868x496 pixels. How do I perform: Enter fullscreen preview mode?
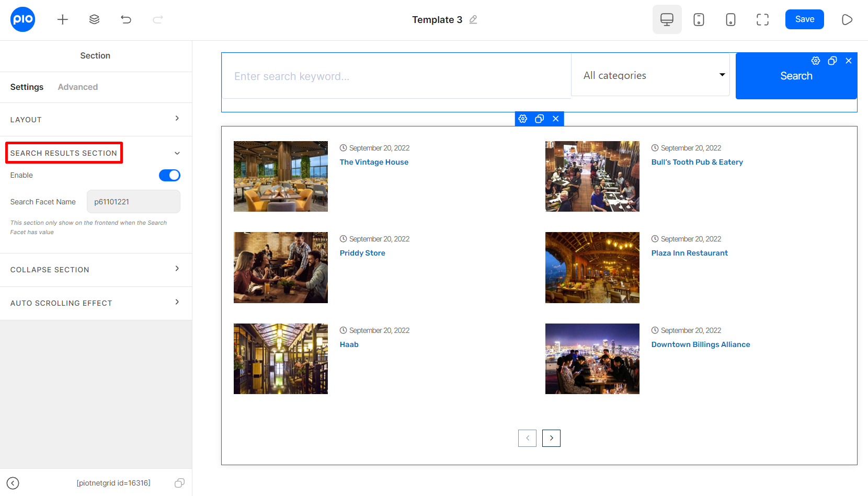[762, 19]
